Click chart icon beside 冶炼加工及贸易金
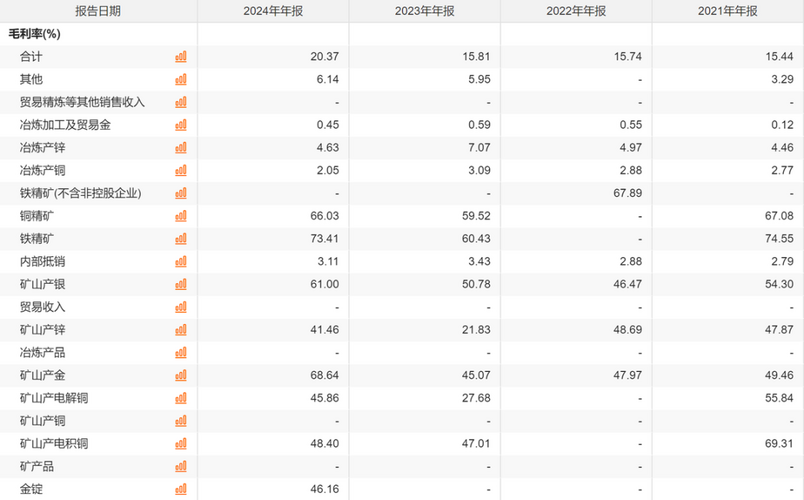The image size is (804, 500). tap(180, 125)
